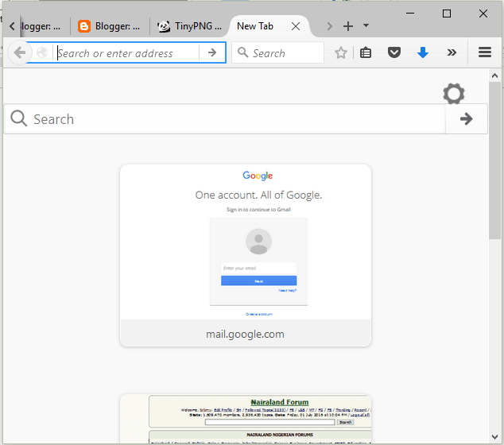Click the Go arrow in address bar

[212, 52]
